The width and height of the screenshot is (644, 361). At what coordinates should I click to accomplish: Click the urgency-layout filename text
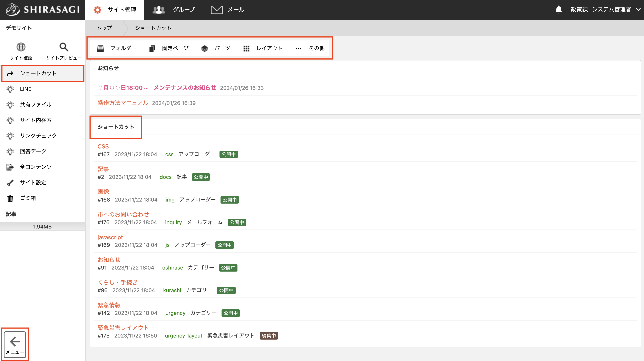pyautogui.click(x=184, y=335)
